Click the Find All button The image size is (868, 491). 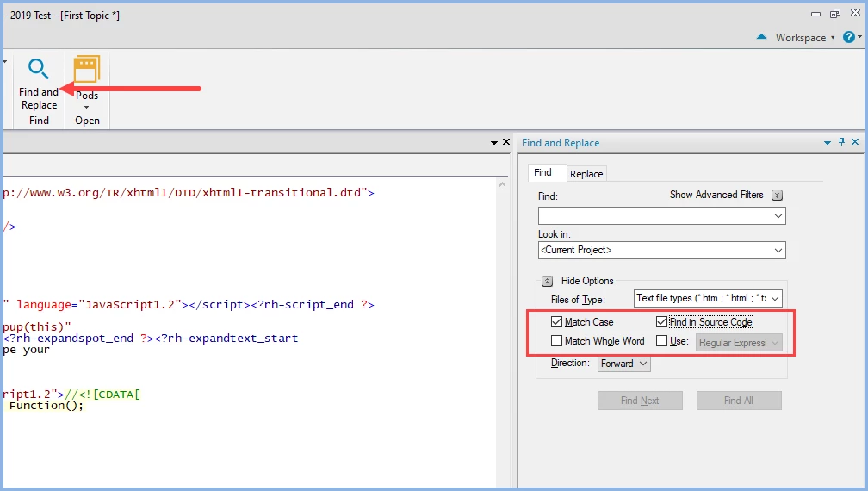point(739,401)
